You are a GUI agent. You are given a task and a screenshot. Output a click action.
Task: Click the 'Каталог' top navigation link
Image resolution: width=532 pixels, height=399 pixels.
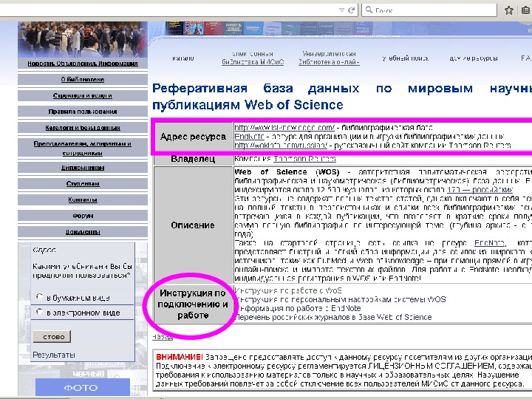point(183,58)
